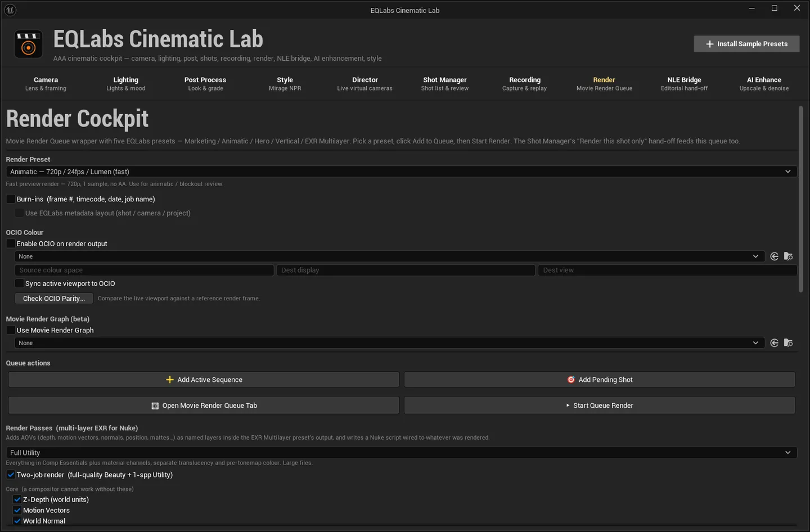Close the EQLabs Cinematic Lab window
Image resolution: width=810 pixels, height=532 pixels.
(x=797, y=8)
